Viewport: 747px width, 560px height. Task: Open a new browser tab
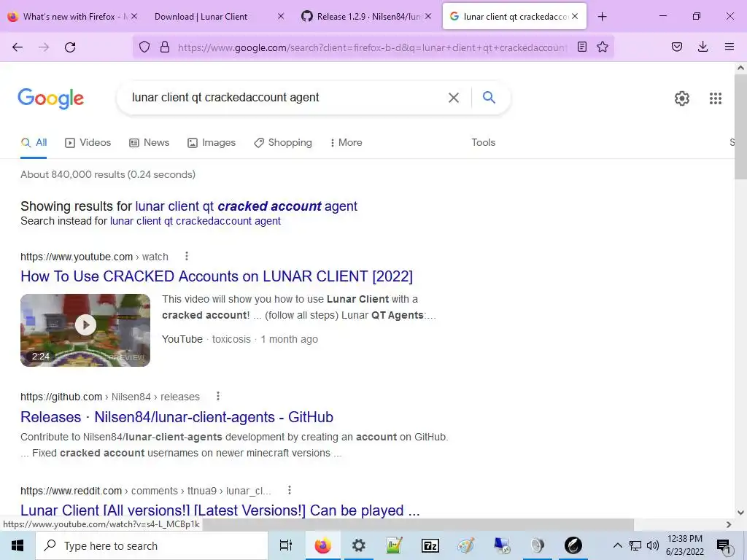click(x=602, y=17)
